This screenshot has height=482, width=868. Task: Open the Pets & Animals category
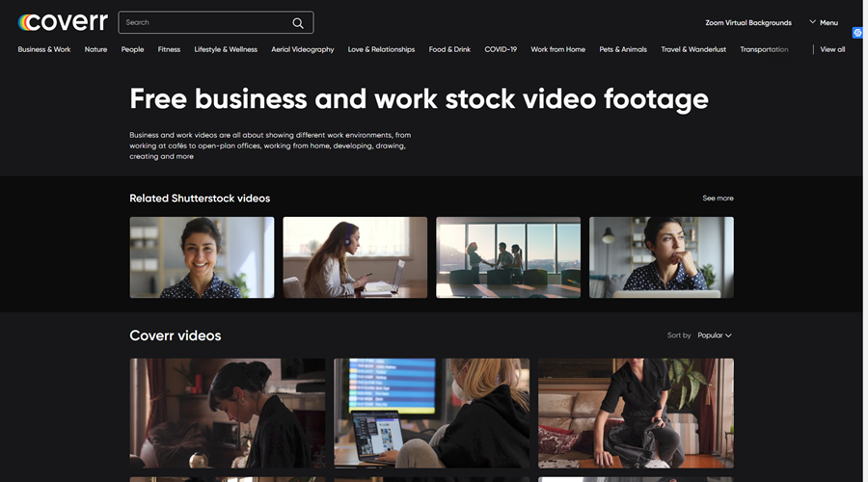(x=623, y=49)
